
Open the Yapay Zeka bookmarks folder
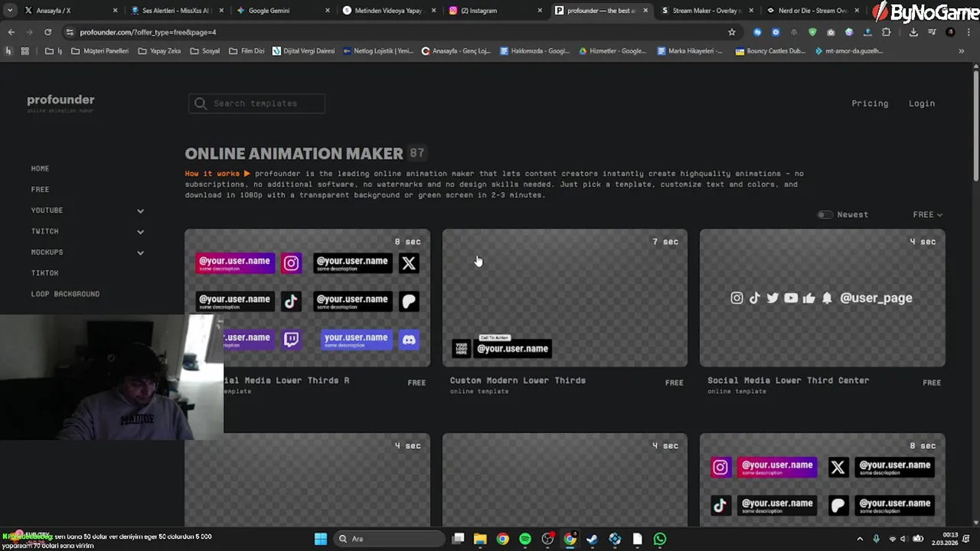[x=159, y=51]
